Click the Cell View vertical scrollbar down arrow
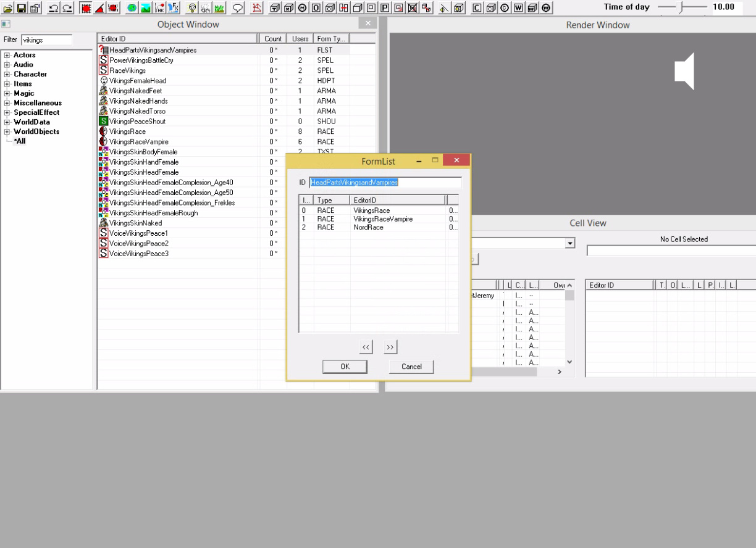Screen dimensions: 756x548 [569, 363]
